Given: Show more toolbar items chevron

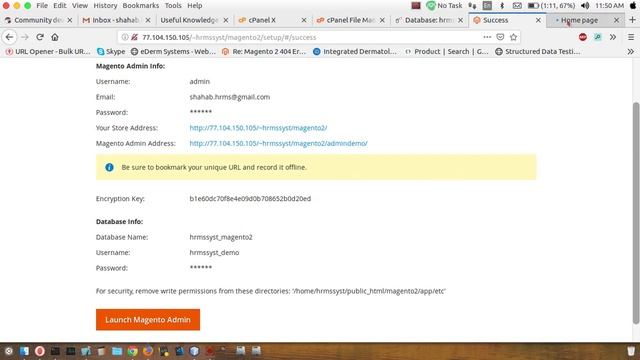Looking at the screenshot, I should [613, 37].
